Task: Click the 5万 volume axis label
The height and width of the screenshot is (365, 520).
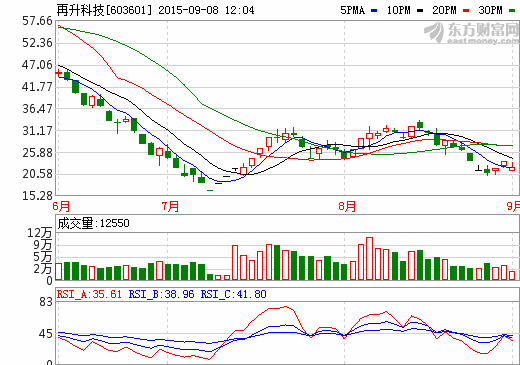Action: (x=43, y=257)
